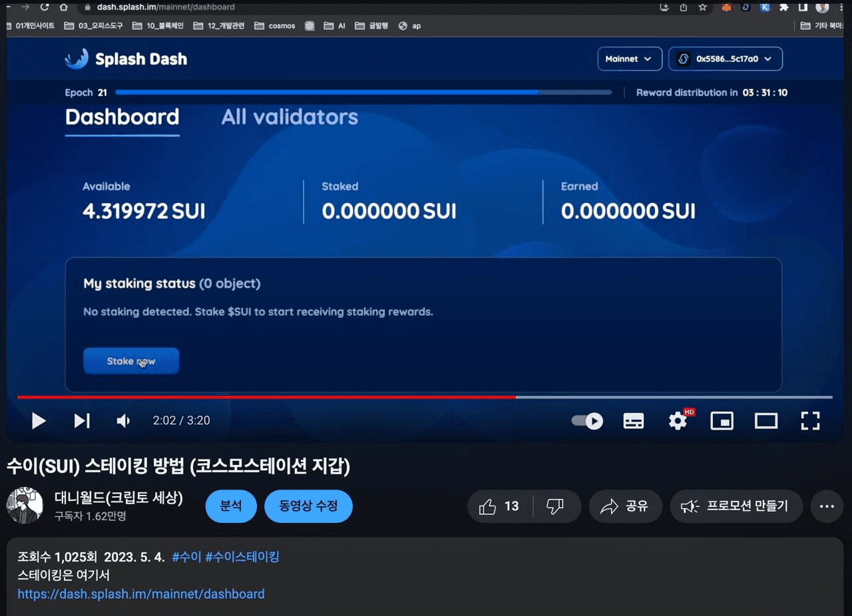Open the more actions three-dot menu
Screen dimensions: 852x616
pos(827,507)
